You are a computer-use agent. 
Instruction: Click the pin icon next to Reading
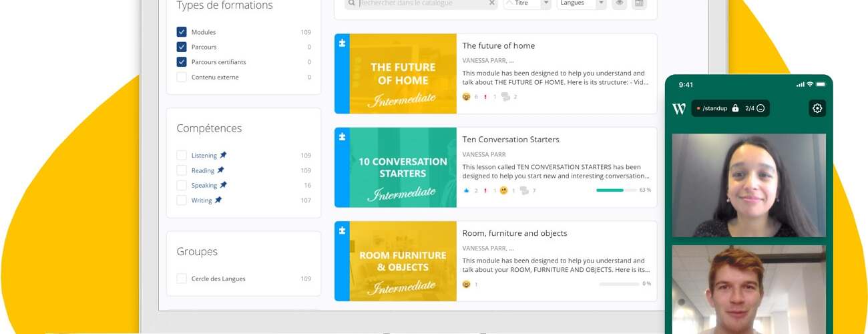(x=220, y=170)
